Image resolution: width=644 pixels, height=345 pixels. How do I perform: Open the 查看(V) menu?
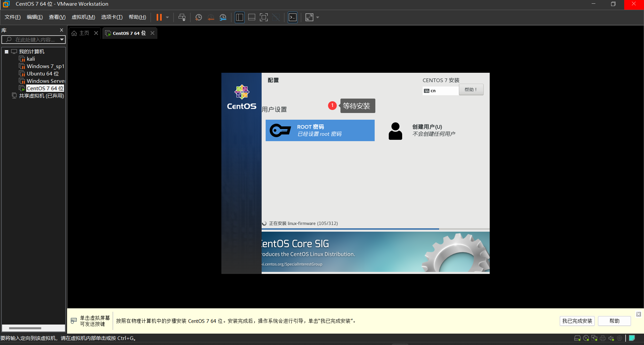pyautogui.click(x=57, y=17)
